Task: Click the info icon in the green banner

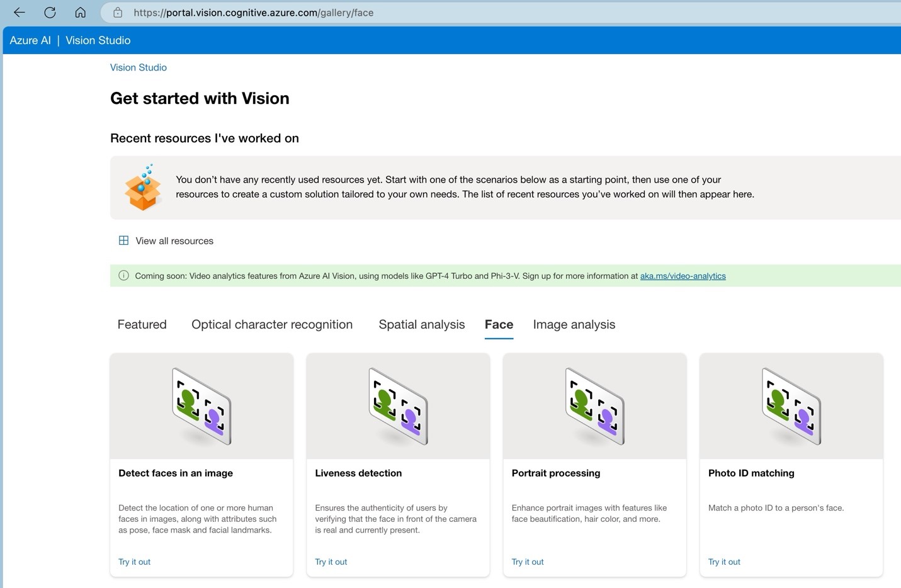Action: click(123, 276)
